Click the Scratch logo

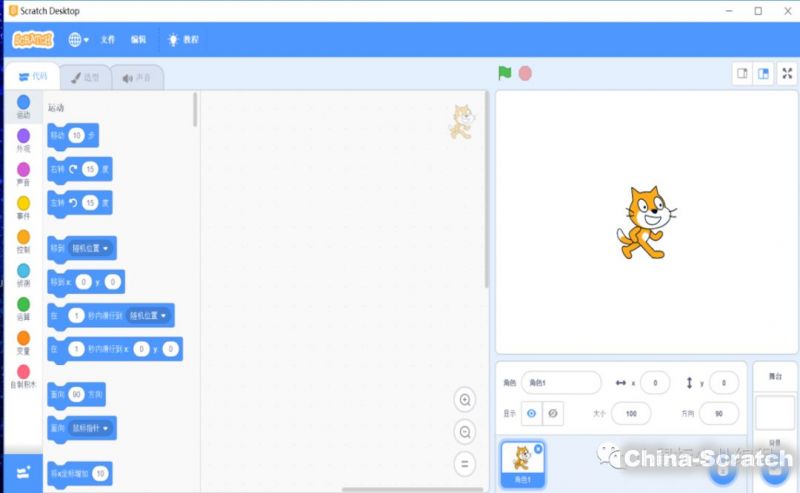33,40
